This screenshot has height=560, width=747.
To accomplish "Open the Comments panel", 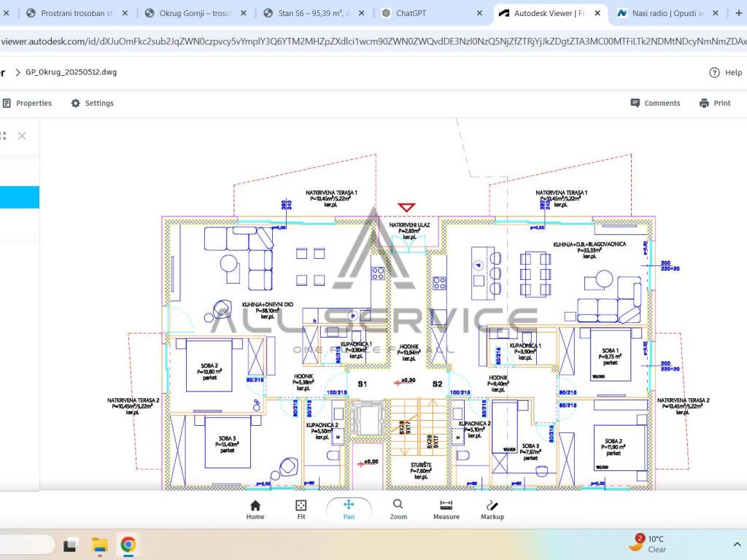I will click(655, 104).
